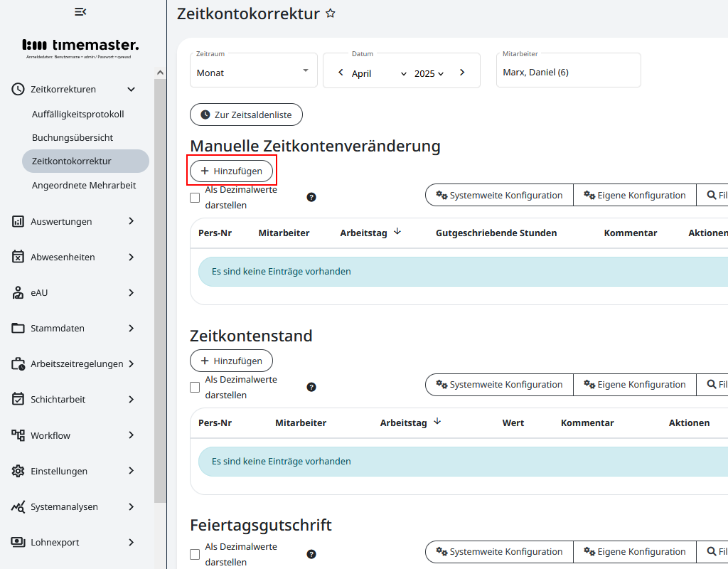Click Zur Zeitsaldenliste button
Screen dimensions: 728x569
tap(246, 115)
